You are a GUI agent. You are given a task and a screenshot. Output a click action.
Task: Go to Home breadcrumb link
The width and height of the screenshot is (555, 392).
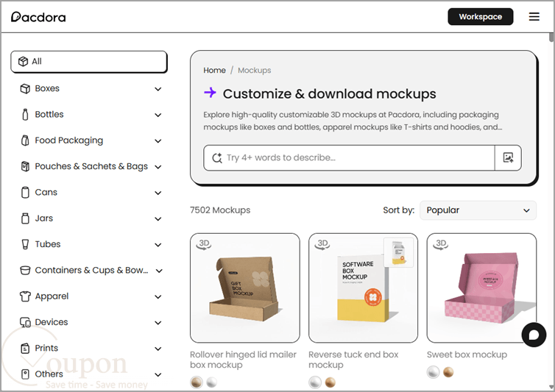pyautogui.click(x=214, y=70)
